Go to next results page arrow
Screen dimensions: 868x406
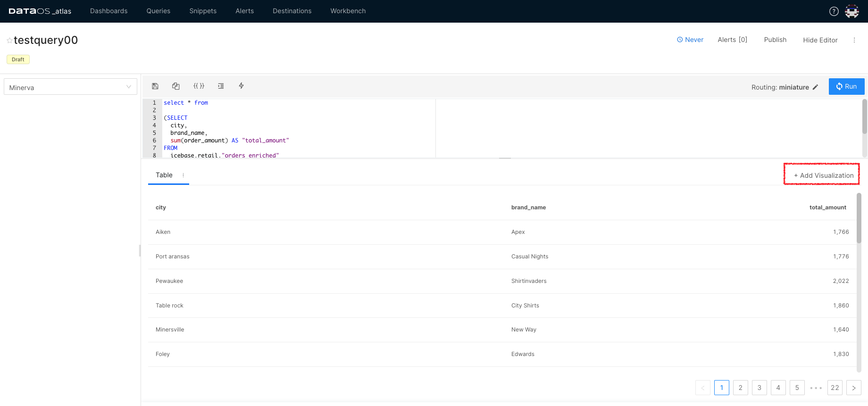(854, 388)
